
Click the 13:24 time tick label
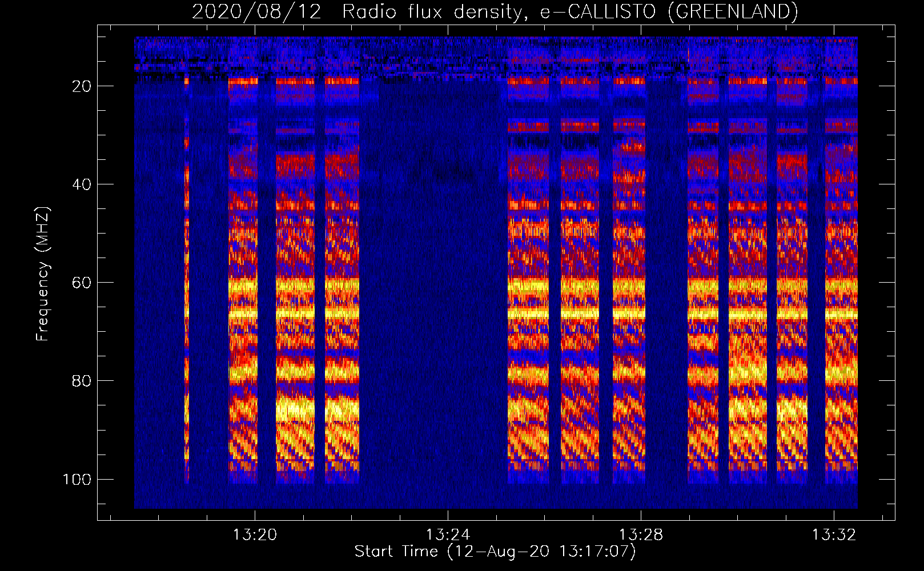448,534
